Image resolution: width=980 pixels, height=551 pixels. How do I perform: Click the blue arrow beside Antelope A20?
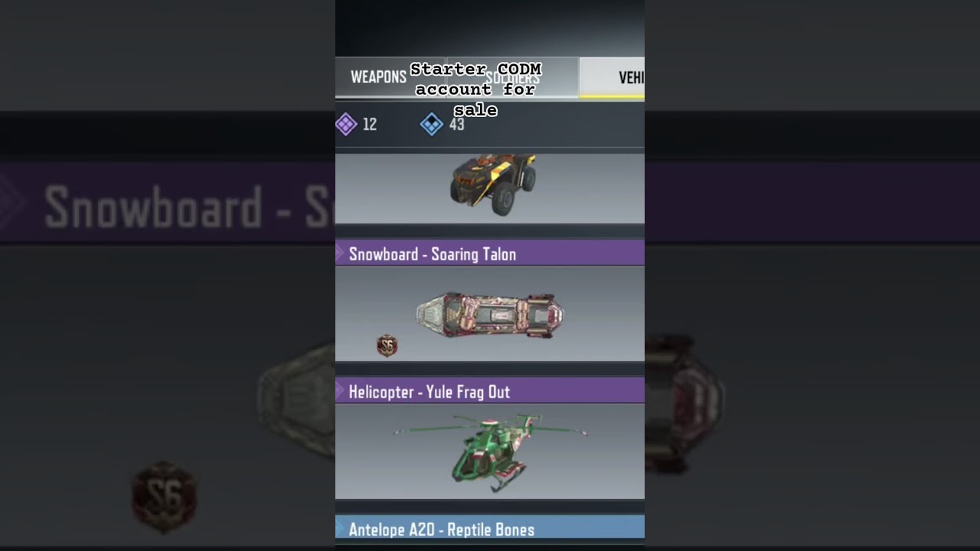(339, 528)
